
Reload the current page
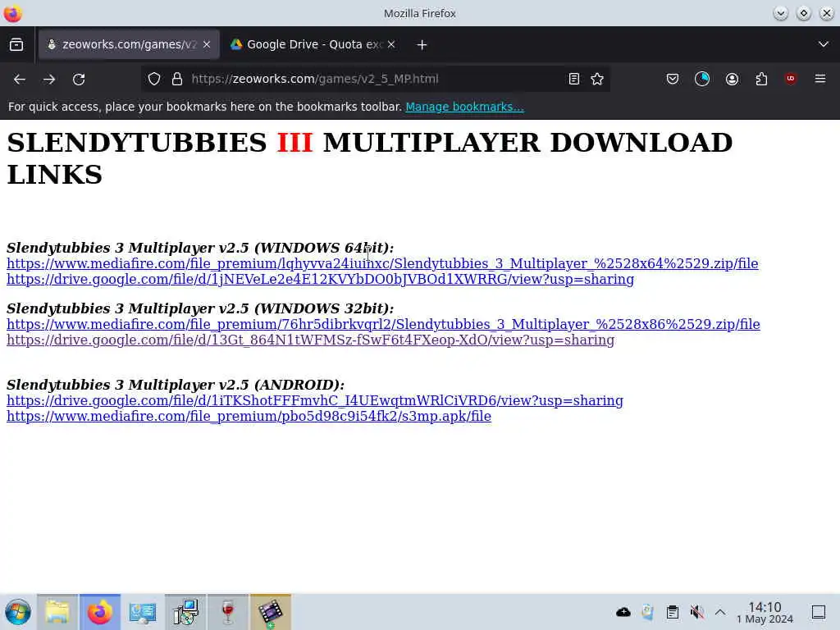(x=79, y=80)
